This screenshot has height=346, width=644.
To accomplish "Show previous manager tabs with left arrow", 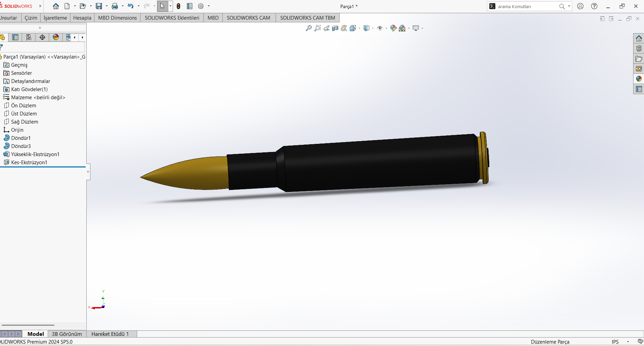I will click(75, 37).
